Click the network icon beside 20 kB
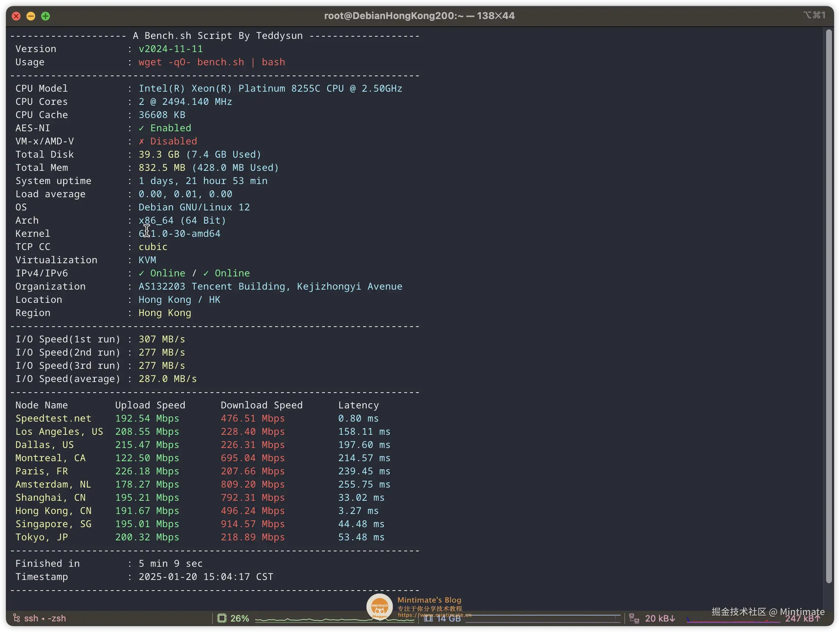Image resolution: width=840 pixels, height=632 pixels. [x=634, y=618]
